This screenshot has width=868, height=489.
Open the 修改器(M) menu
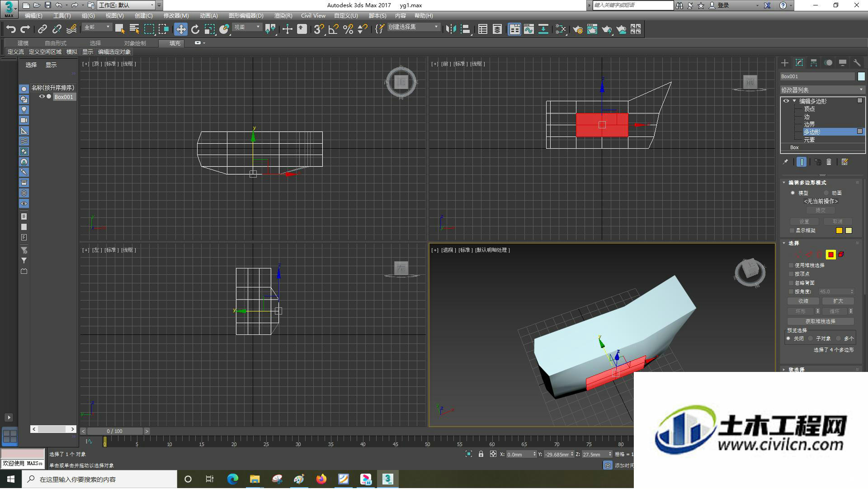[x=176, y=16]
